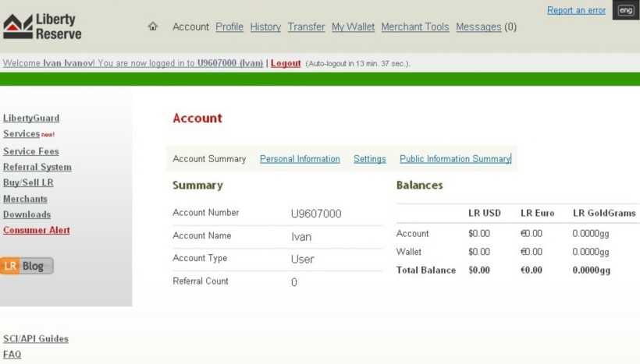The width and height of the screenshot is (640, 364).
Task: Open the Public Information Summary tab
Action: [x=455, y=159]
